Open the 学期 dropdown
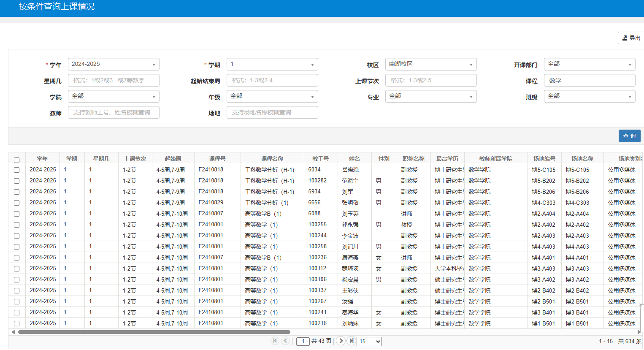This screenshot has height=350, width=644. coord(272,64)
